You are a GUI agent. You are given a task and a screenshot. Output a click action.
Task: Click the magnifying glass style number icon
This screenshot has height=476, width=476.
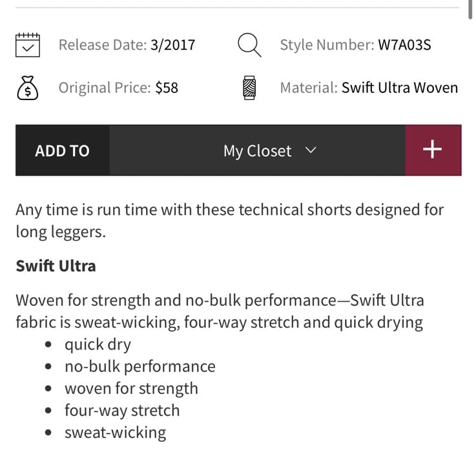(x=249, y=45)
